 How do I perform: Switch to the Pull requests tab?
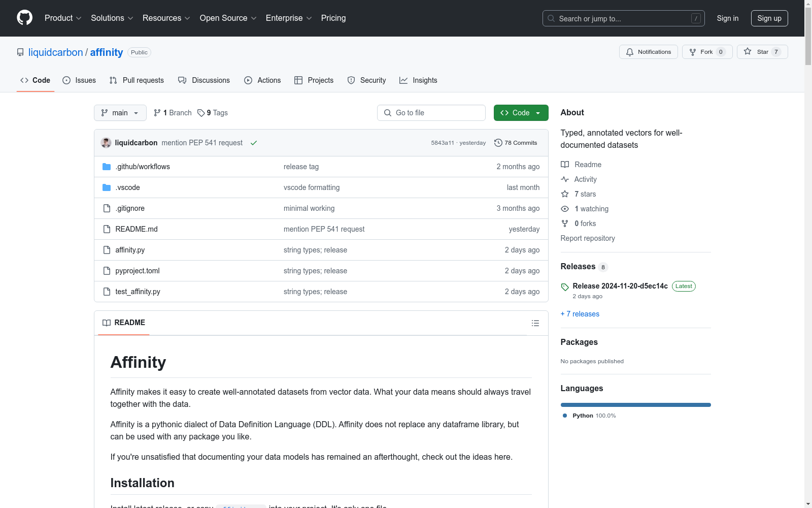tap(137, 80)
